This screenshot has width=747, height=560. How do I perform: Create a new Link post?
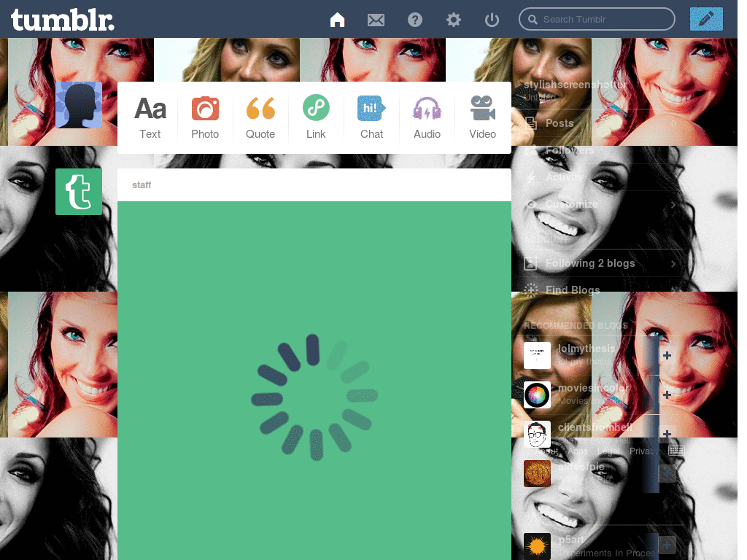[x=316, y=117]
